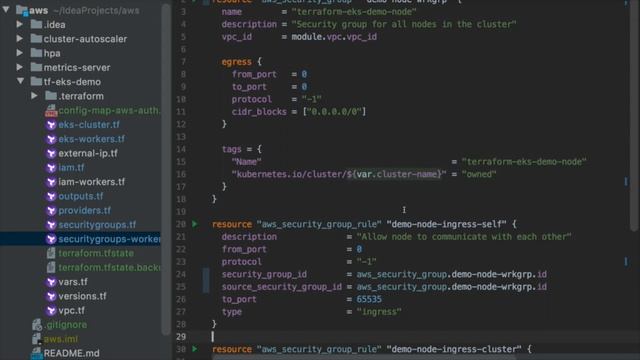Collapse the aws project root arrow
Viewport: 640px width, 360px height.
click(x=6, y=9)
